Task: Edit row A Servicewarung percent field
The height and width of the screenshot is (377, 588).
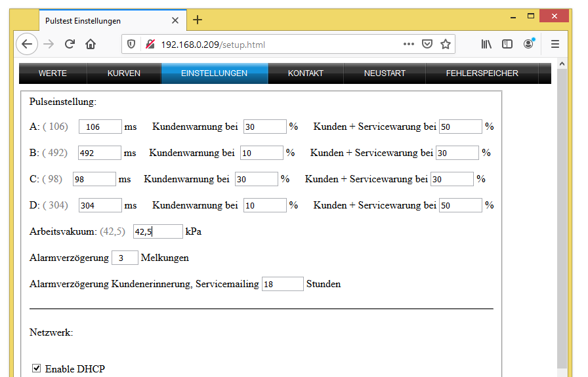Action: [461, 127]
